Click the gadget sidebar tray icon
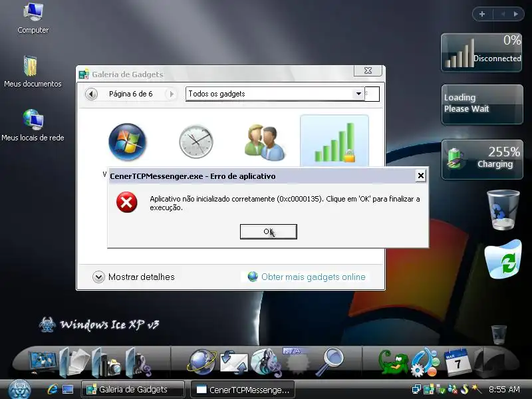 tap(429, 390)
